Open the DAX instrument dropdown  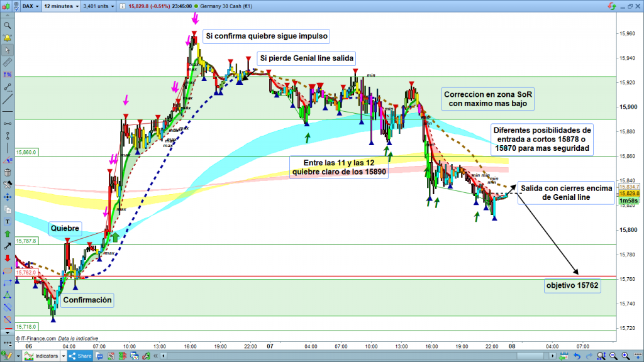tap(29, 7)
